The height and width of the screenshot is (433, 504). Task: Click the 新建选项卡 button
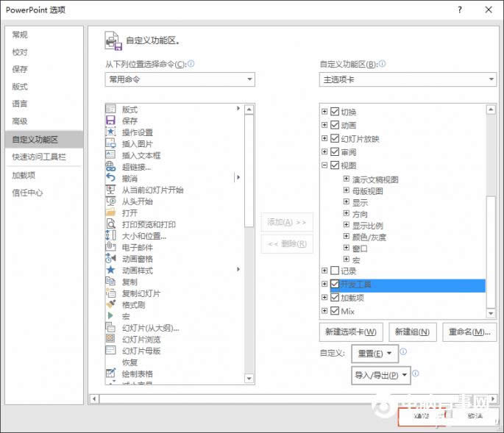351,332
